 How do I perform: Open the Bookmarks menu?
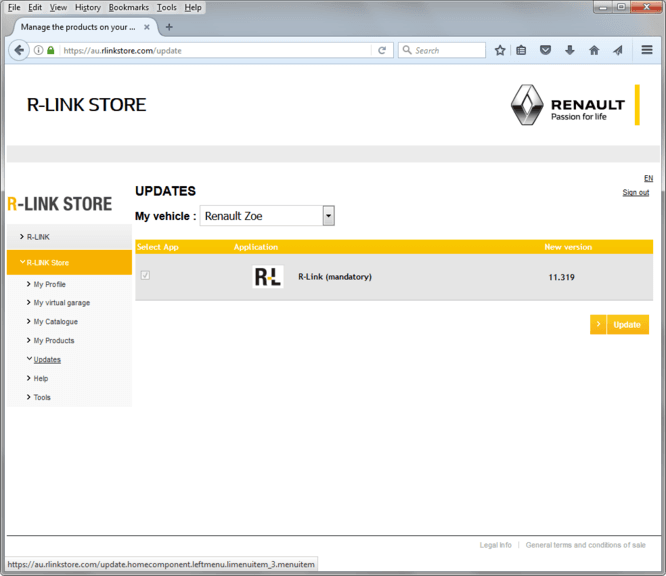[x=129, y=7]
